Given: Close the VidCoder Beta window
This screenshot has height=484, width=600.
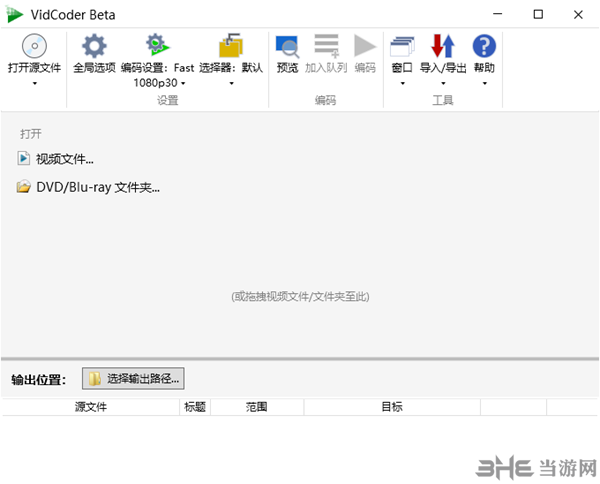Looking at the screenshot, I should coord(578,15).
